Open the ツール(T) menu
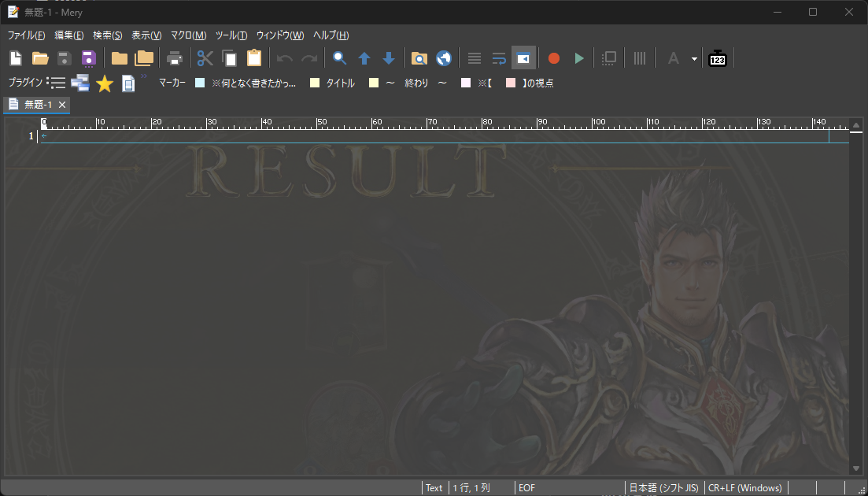Screen dimensions: 868x496 [x=231, y=35]
